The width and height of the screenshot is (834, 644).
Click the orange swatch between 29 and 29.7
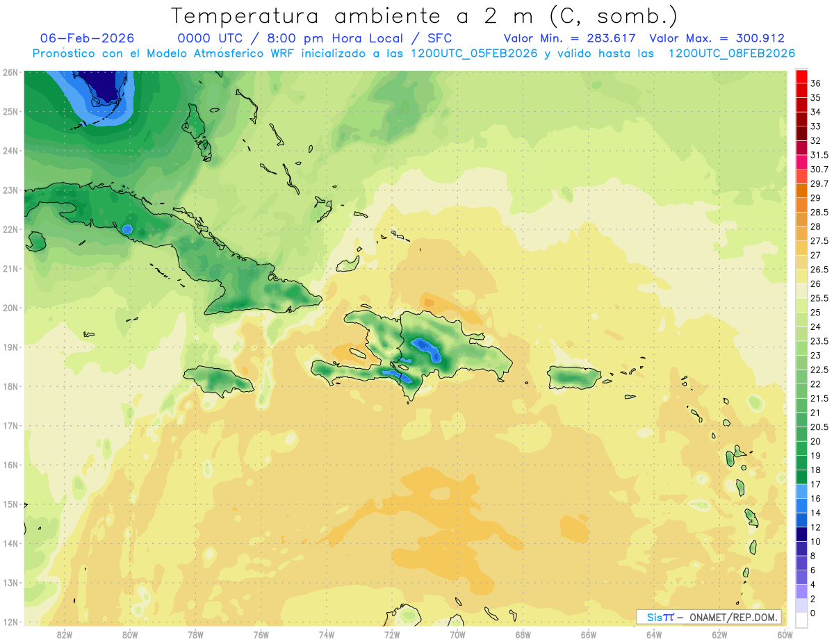pos(801,191)
